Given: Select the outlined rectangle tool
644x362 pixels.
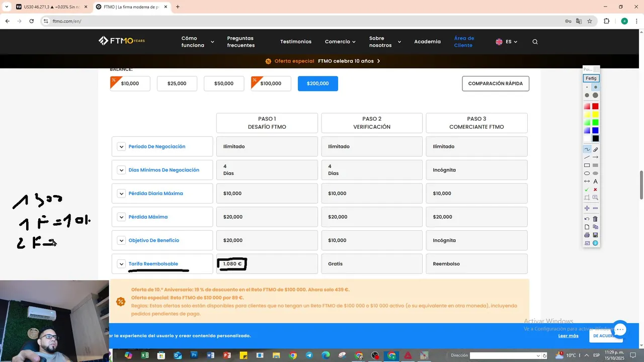Looking at the screenshot, I should (x=587, y=165).
